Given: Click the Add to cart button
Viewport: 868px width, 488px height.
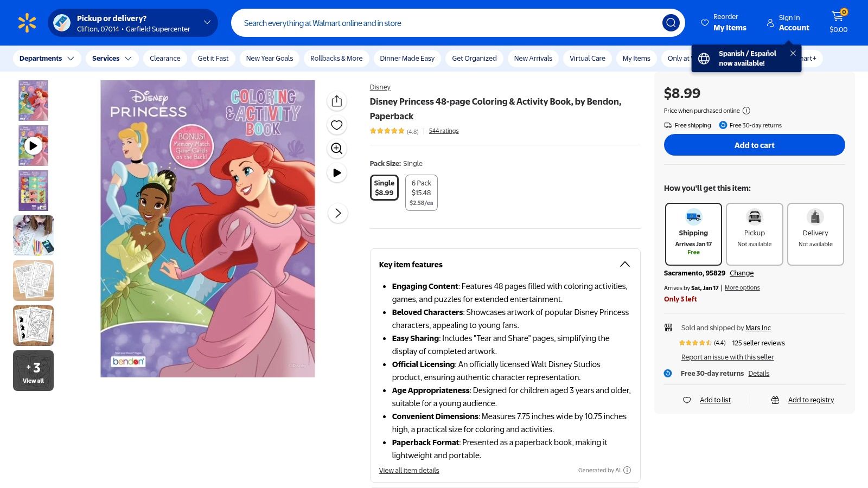Looking at the screenshot, I should point(754,145).
